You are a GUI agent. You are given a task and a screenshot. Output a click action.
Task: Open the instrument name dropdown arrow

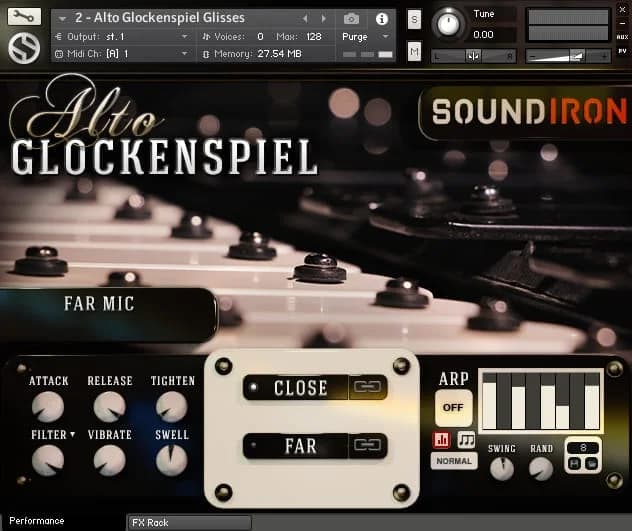pos(62,19)
